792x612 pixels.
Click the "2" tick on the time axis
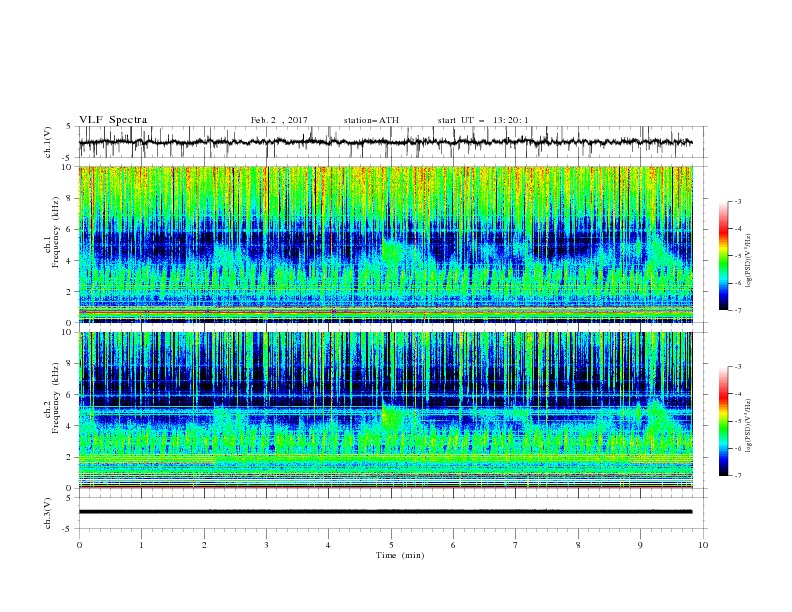click(204, 545)
